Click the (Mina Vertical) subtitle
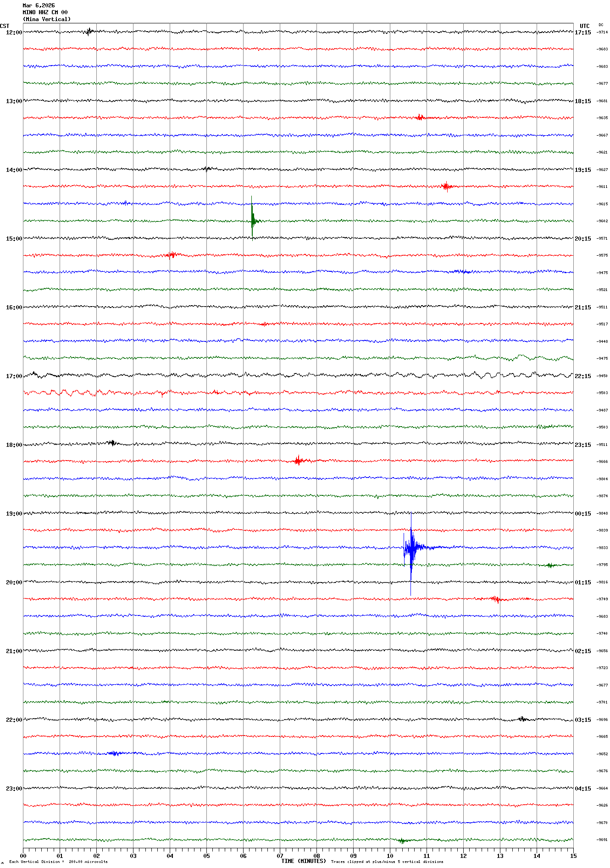610x868 pixels. (47, 19)
